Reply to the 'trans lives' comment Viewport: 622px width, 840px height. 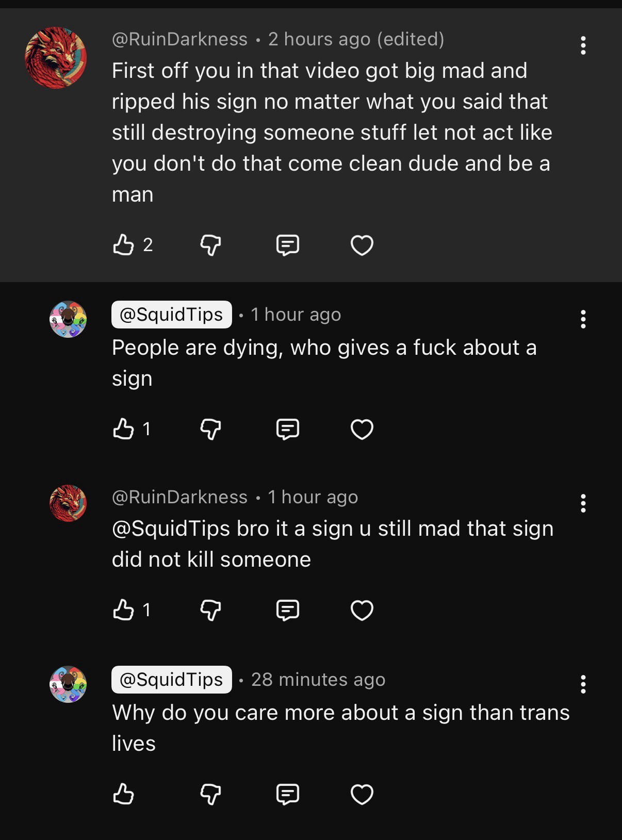(x=287, y=794)
